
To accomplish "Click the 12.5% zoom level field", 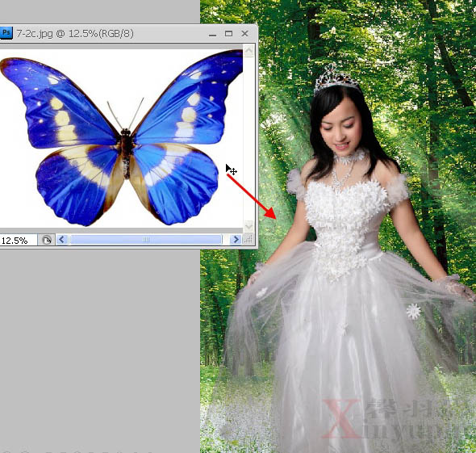I will point(19,241).
